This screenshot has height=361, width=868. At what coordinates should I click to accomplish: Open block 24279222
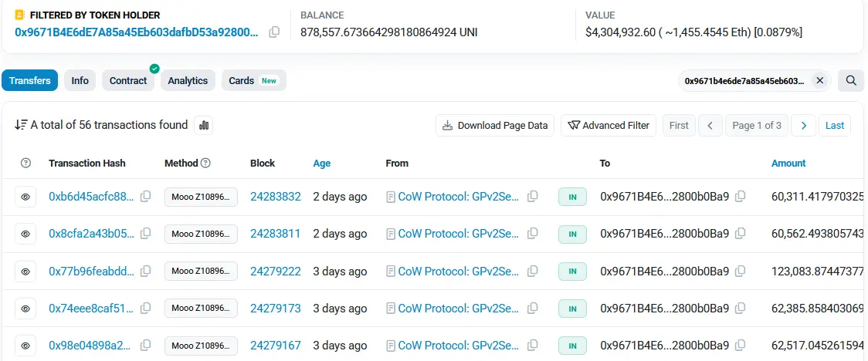276,271
